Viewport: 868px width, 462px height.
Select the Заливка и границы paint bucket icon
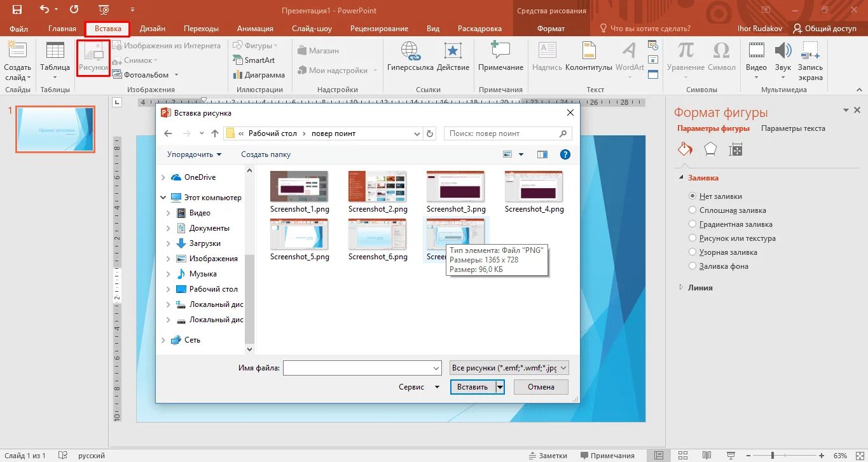[685, 149]
